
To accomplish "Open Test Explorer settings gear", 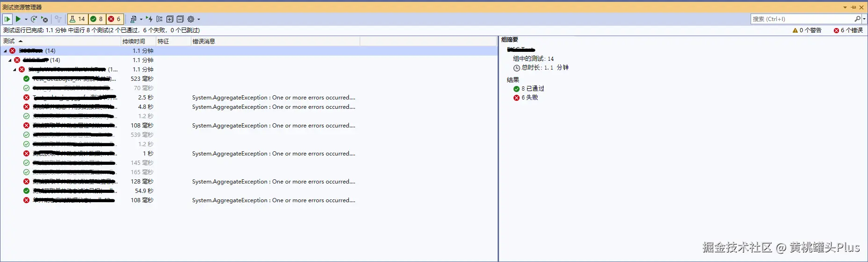I will 191,19.
